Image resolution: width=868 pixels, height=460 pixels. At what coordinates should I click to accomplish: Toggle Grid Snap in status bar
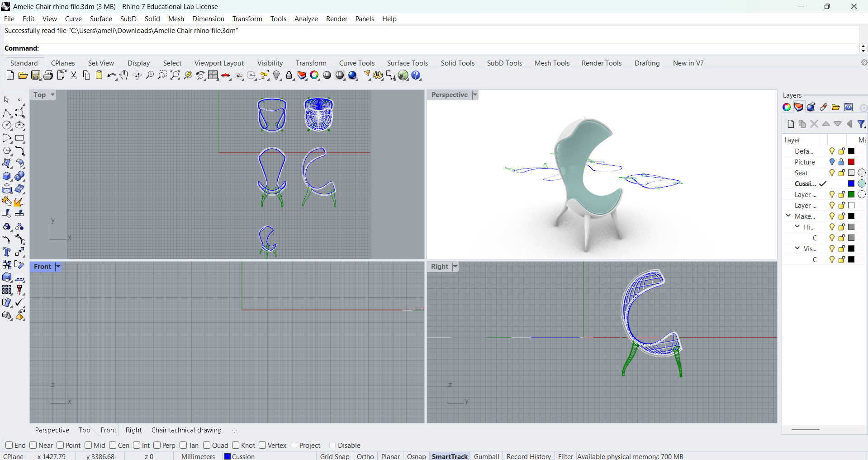[335, 456]
